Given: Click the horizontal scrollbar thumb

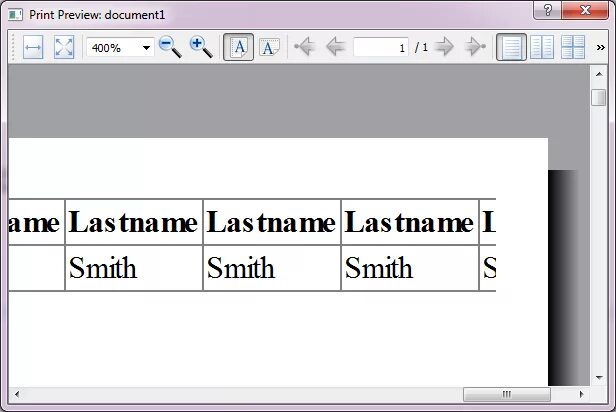Looking at the screenshot, I should click(507, 394).
